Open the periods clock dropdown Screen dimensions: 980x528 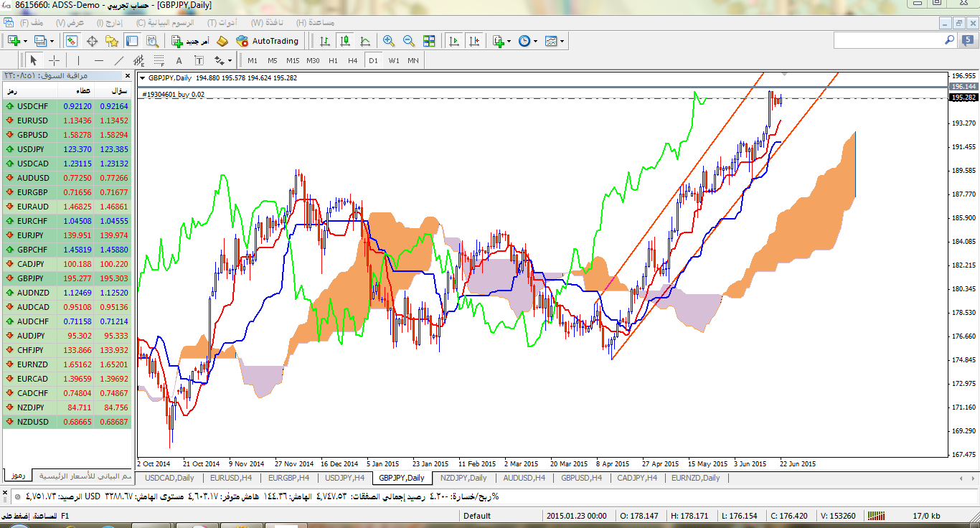[535, 41]
